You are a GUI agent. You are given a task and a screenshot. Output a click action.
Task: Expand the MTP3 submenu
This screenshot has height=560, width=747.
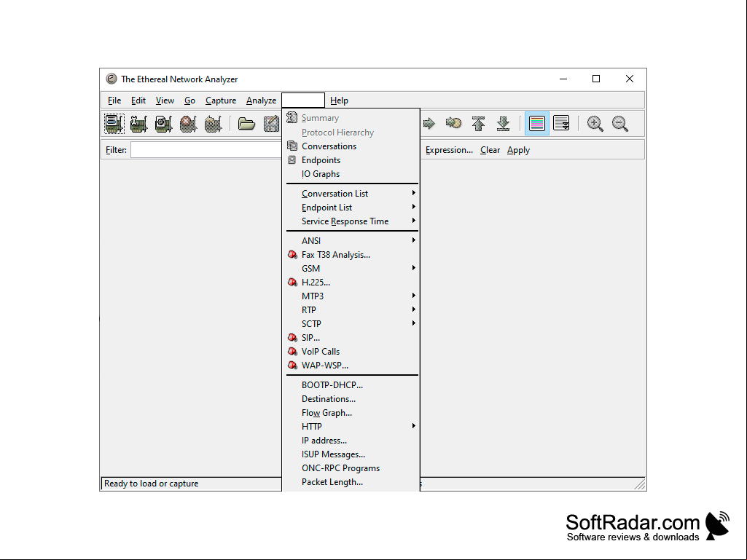click(352, 296)
